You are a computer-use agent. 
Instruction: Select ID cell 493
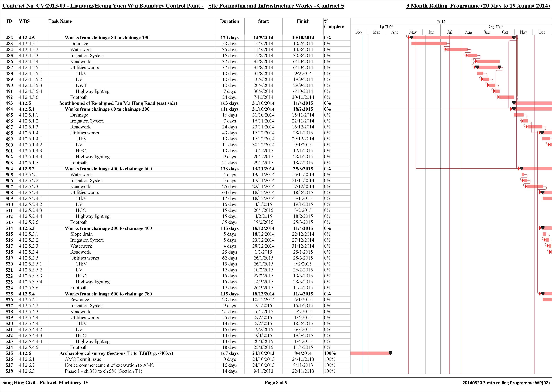tap(9, 103)
